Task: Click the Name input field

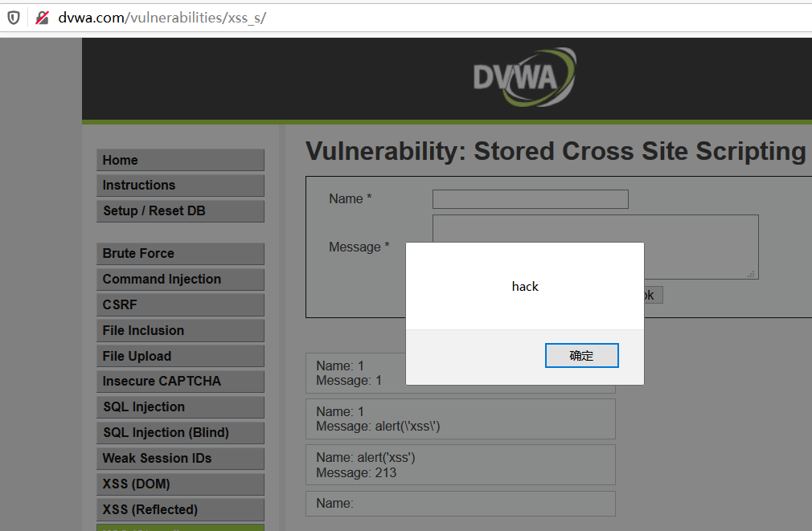Action: (531, 199)
